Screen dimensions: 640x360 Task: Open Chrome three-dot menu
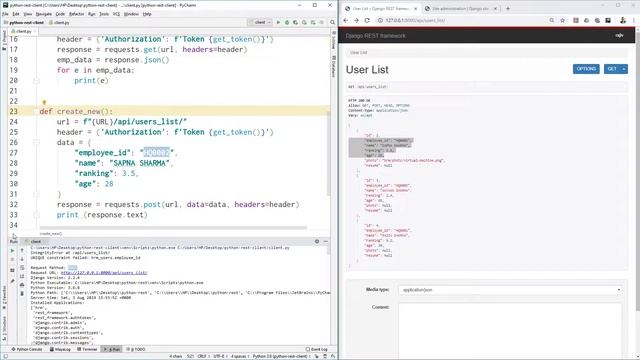point(634,20)
